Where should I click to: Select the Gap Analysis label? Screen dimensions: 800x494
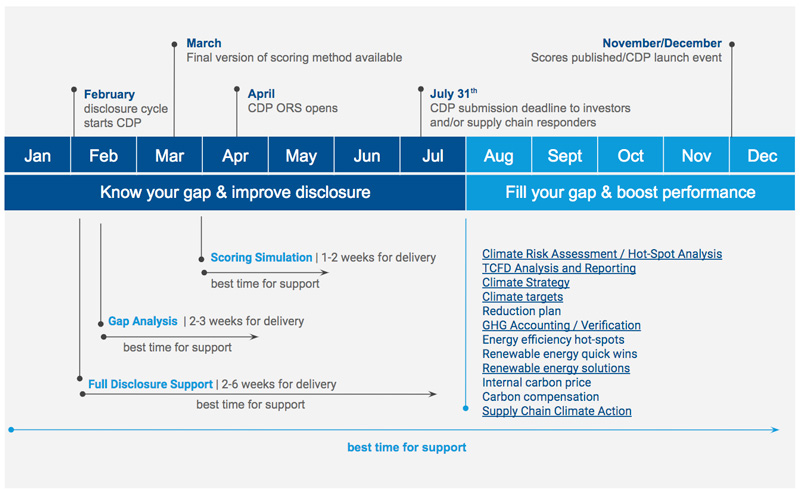pyautogui.click(x=143, y=321)
